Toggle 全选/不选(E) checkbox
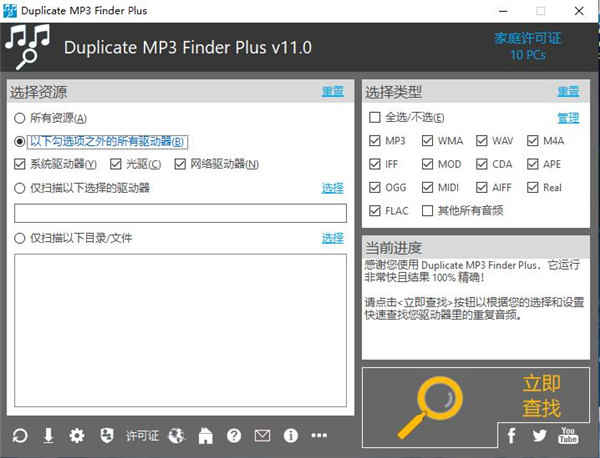Viewport: 600px width, 458px height. point(375,117)
